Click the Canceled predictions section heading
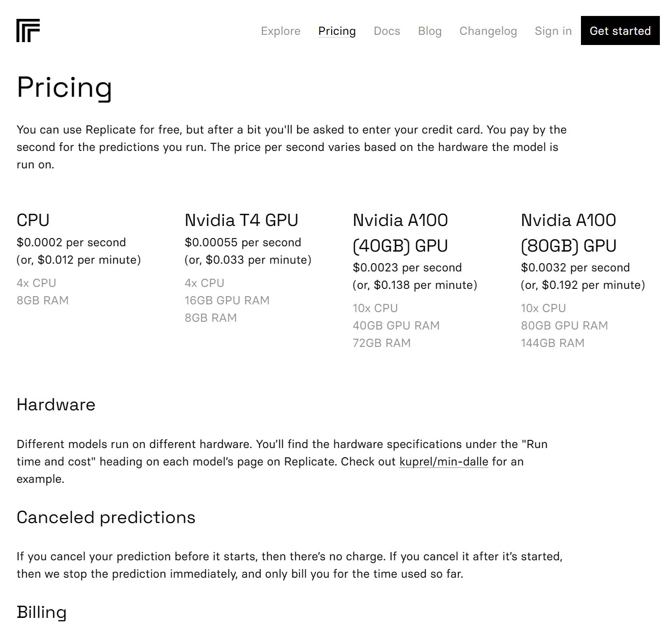The width and height of the screenshot is (671, 644). [106, 517]
